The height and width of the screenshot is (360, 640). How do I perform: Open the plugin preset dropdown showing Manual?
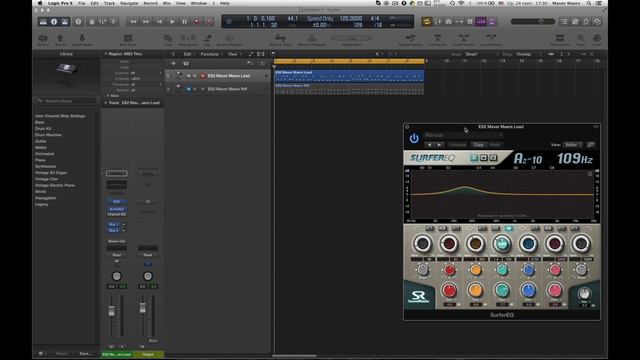click(464, 135)
